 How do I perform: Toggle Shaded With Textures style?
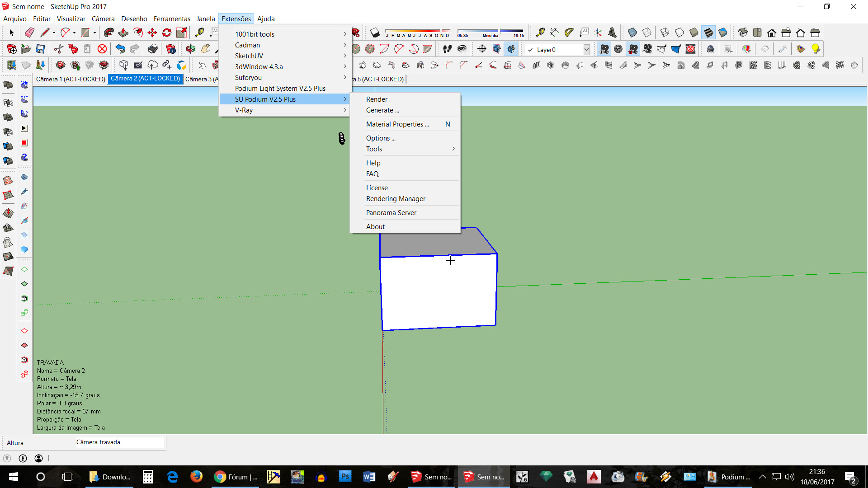pyautogui.click(x=708, y=33)
